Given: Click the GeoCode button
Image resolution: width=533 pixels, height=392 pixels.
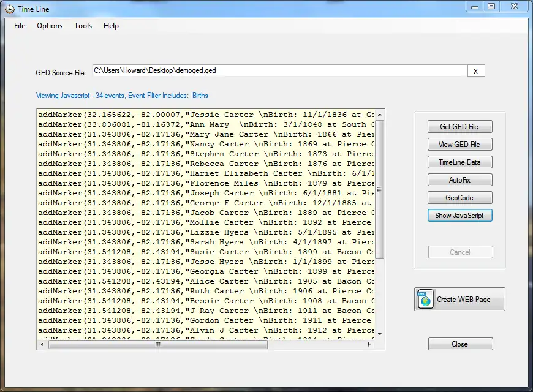Looking at the screenshot, I should coord(459,197).
